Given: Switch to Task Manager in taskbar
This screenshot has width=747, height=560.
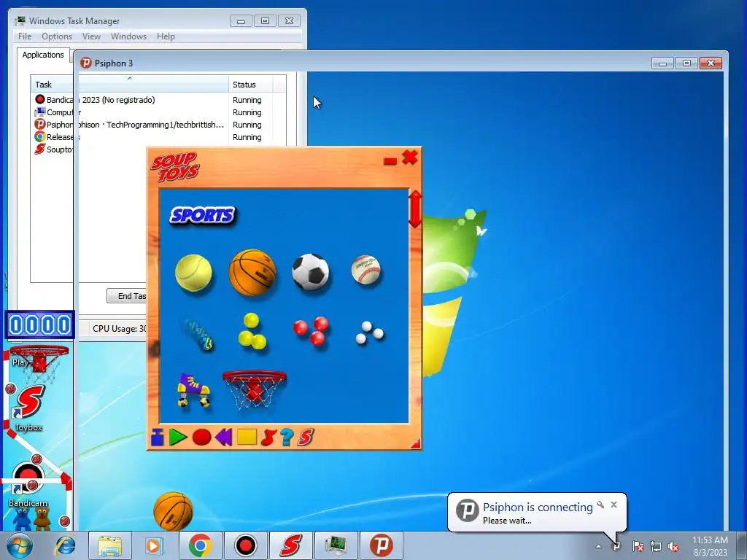Looking at the screenshot, I should (x=336, y=545).
